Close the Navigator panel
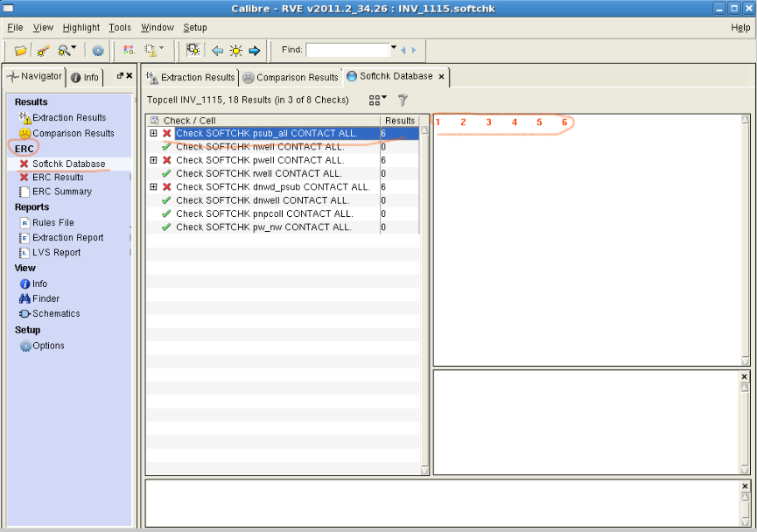Screen dimensions: 757x532 tap(130, 75)
